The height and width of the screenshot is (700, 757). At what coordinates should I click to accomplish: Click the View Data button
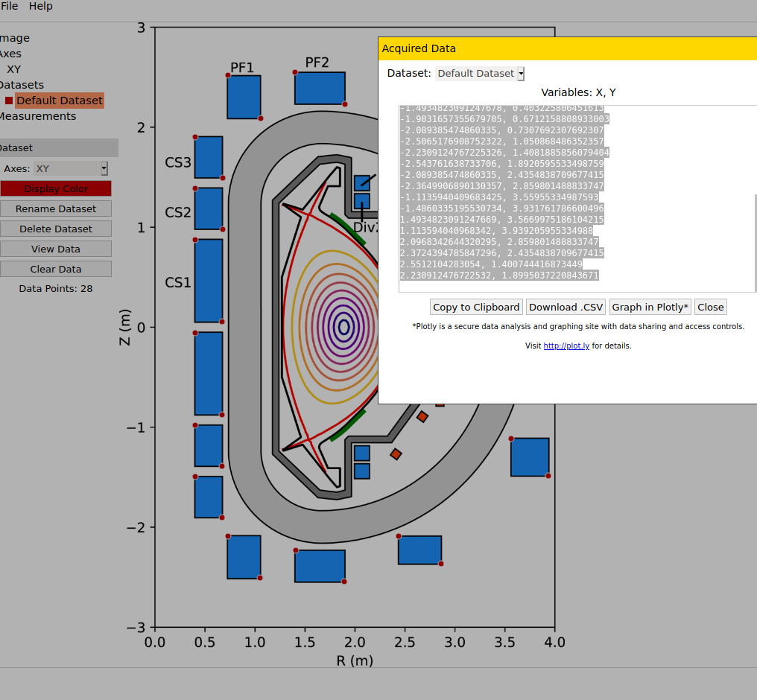click(56, 249)
